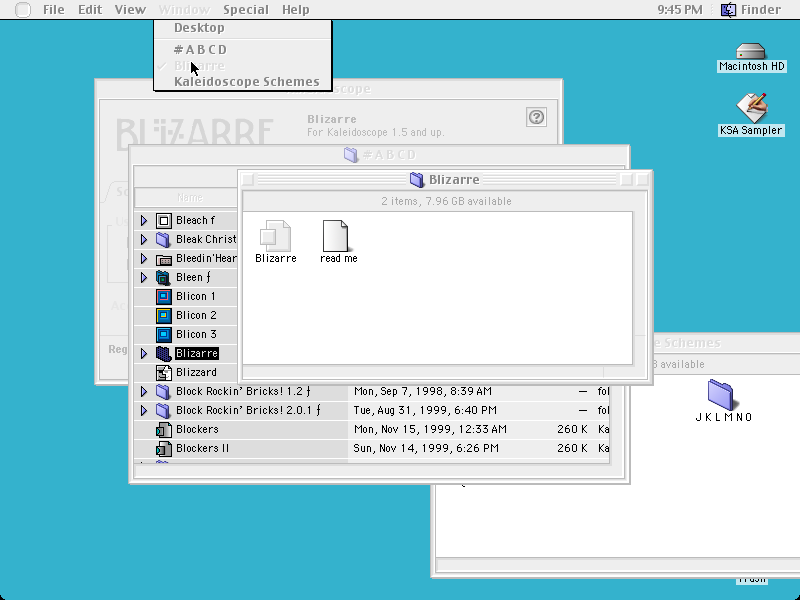
Task: Open the Help menu
Action: pos(296,10)
